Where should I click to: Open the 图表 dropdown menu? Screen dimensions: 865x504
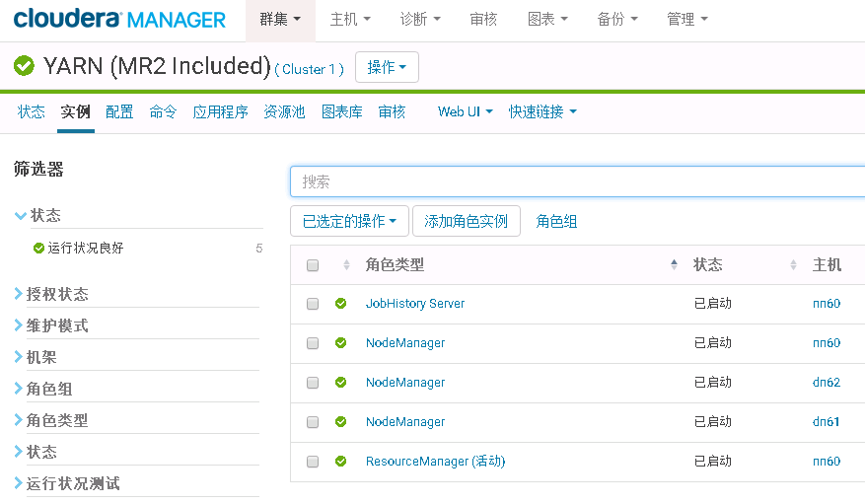point(547,20)
